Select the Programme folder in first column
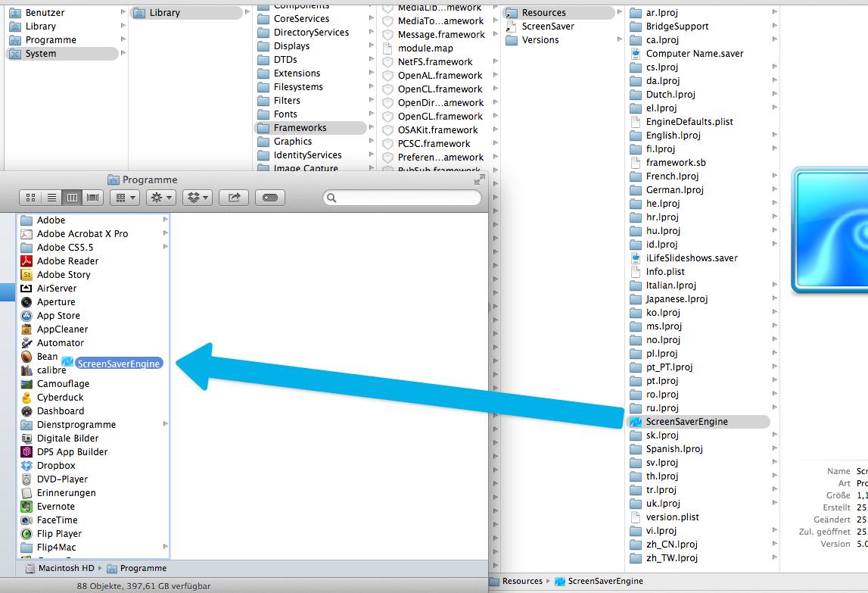868x593 pixels. (x=51, y=40)
